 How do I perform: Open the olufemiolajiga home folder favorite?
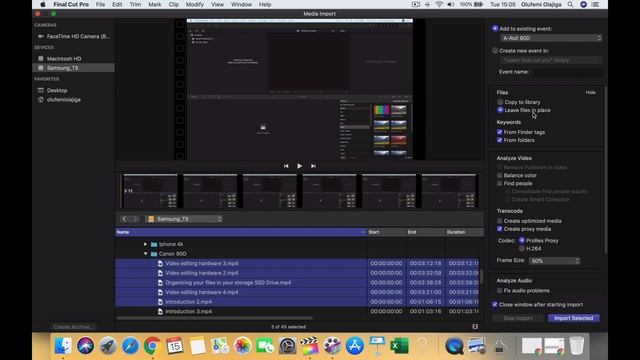63,100
